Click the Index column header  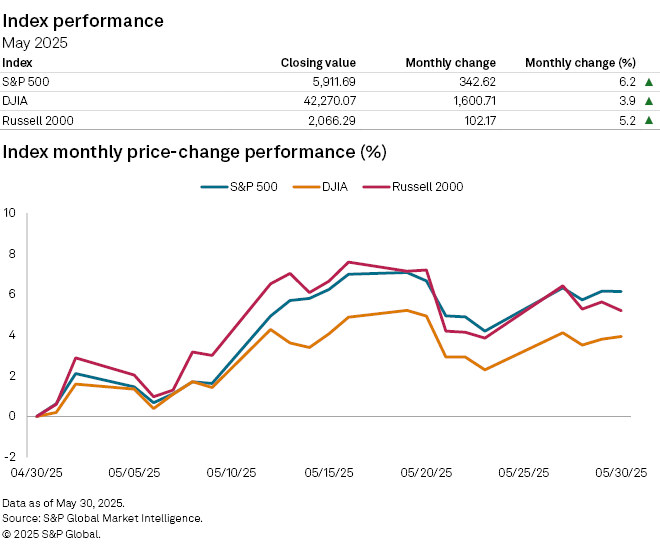click(17, 62)
